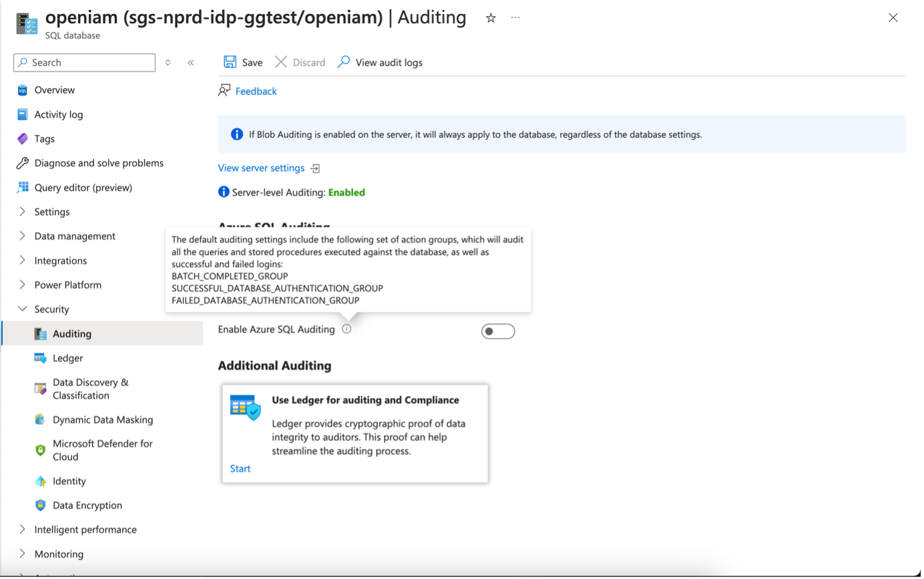Image resolution: width=924 pixels, height=579 pixels.
Task: Open the Query editor (preview) icon
Action: 23,188
